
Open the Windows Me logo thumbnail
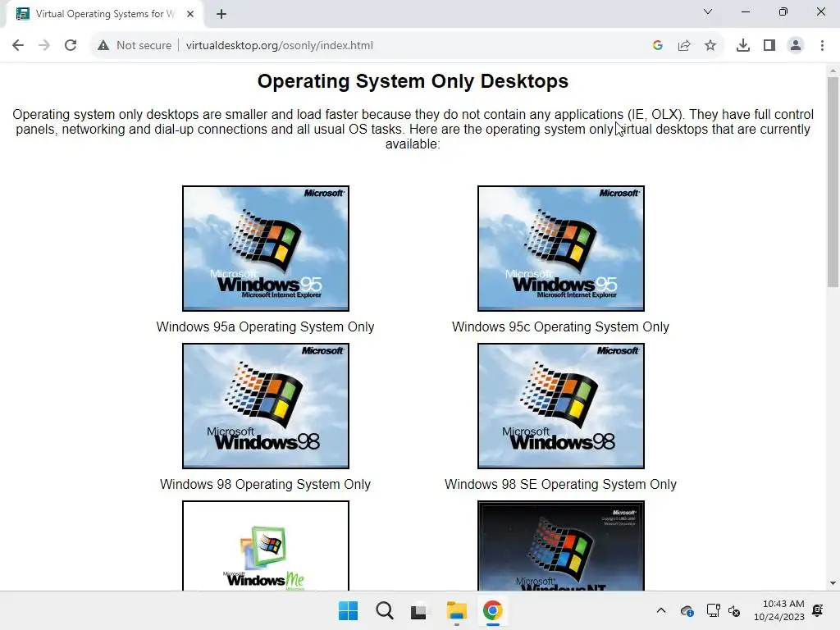click(266, 546)
